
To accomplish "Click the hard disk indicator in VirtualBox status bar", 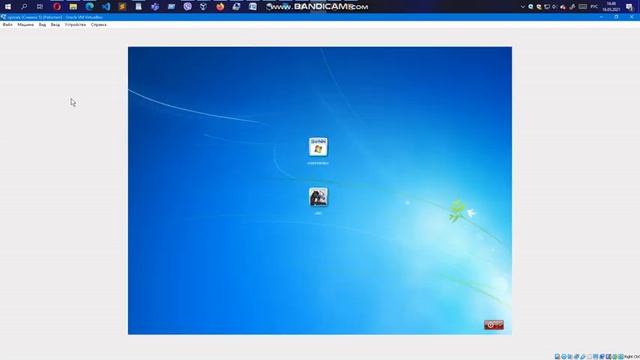I will 557,356.
